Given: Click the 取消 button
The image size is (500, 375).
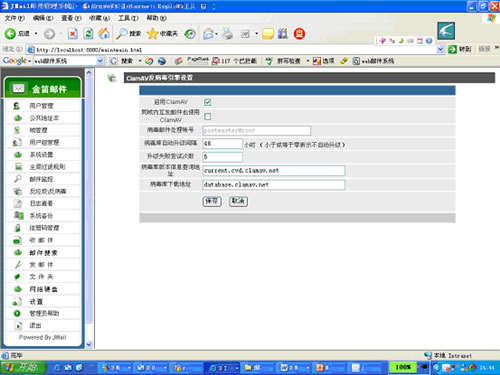Looking at the screenshot, I should pos(238,201).
